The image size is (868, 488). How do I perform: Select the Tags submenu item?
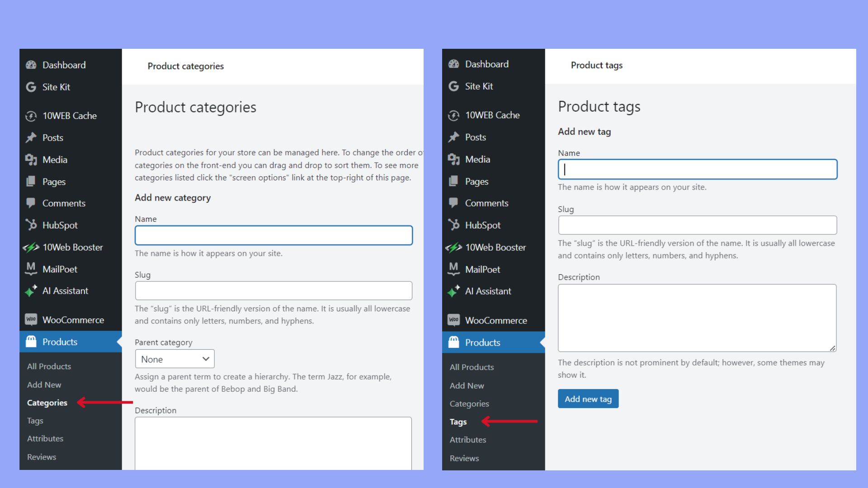[x=458, y=422]
